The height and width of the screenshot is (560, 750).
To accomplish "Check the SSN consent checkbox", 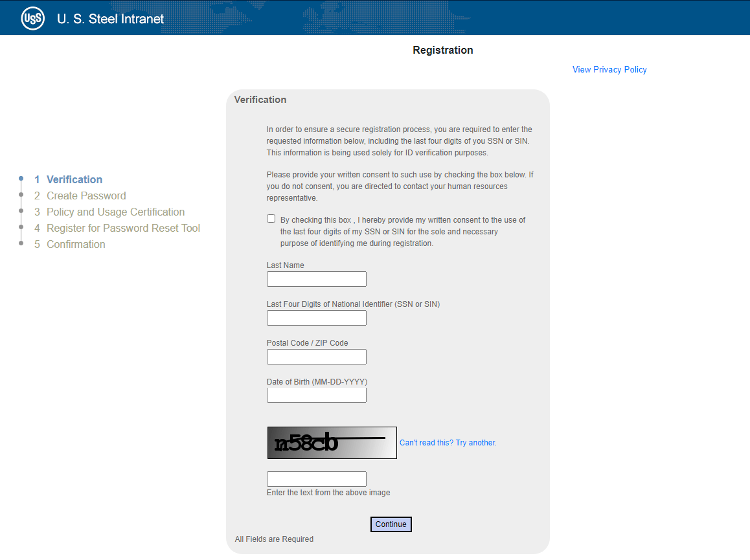I will coord(271,219).
